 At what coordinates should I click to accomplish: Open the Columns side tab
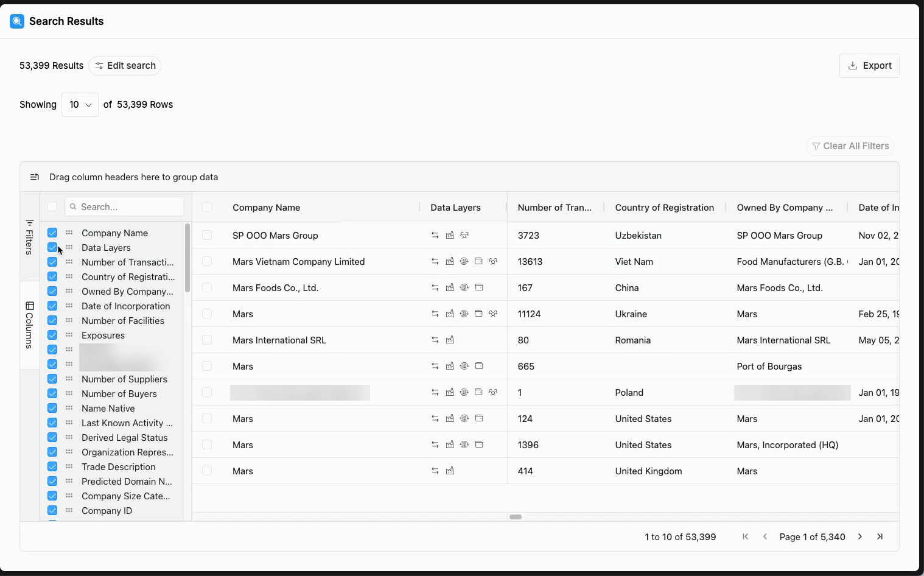click(29, 325)
